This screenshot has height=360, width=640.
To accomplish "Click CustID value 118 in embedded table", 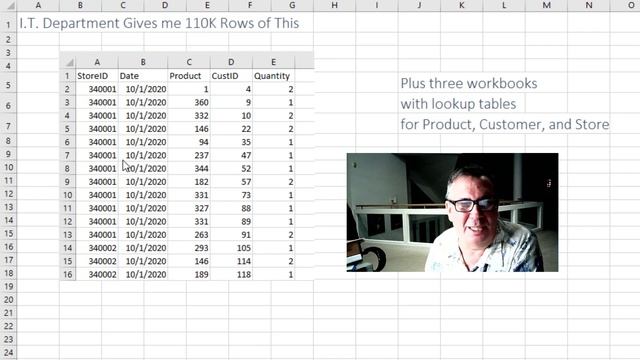I will coord(244,274).
